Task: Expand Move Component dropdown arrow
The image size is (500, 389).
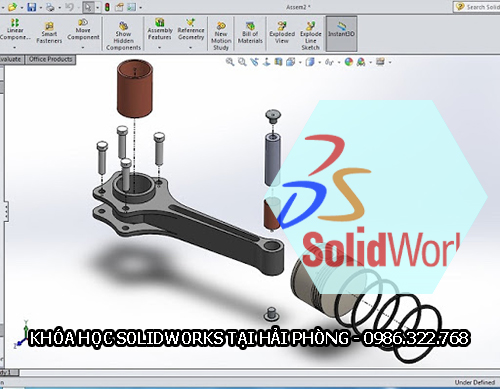Action: (x=83, y=48)
